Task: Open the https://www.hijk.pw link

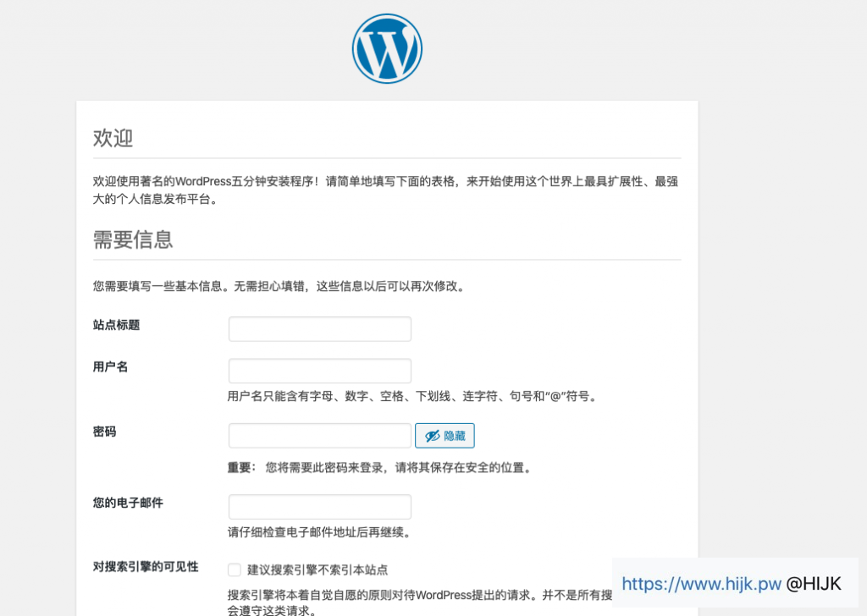Action: coord(700,583)
